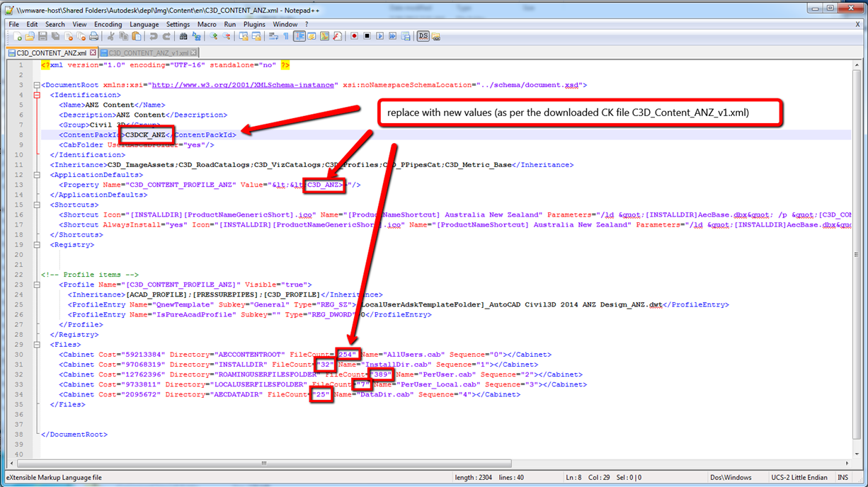Image resolution: width=868 pixels, height=487 pixels.
Task: Open the Find dialog using the binoculars icon
Action: [x=184, y=35]
